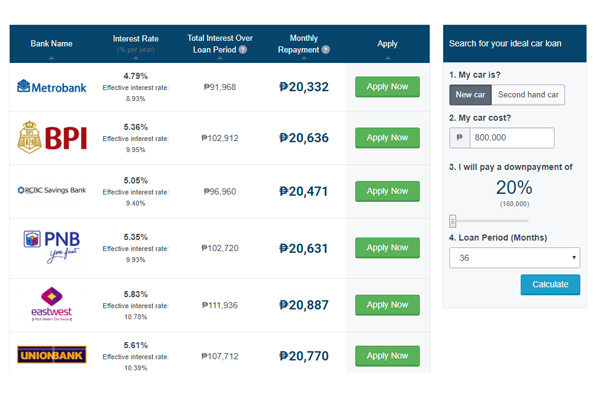Click total interest value ₱102,720
The image size is (600, 400).
pyautogui.click(x=220, y=248)
